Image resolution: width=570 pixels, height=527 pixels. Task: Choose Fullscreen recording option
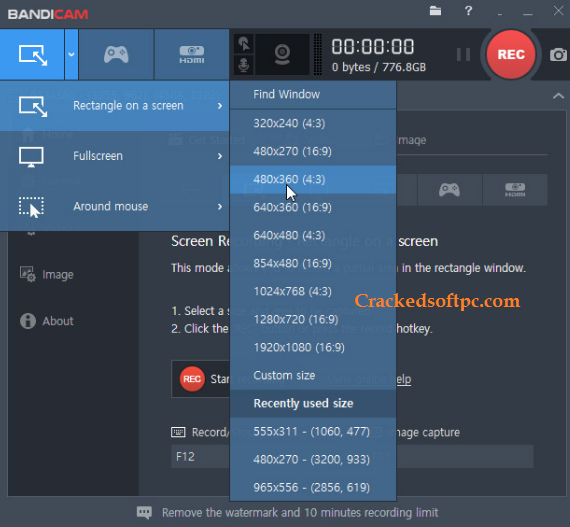pos(115,156)
